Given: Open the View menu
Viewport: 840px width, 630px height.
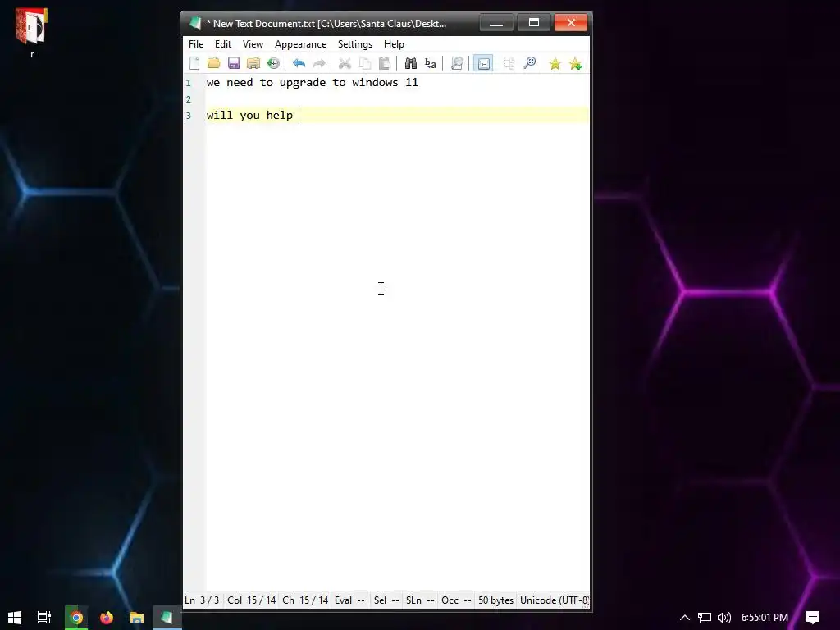Looking at the screenshot, I should coord(253,44).
